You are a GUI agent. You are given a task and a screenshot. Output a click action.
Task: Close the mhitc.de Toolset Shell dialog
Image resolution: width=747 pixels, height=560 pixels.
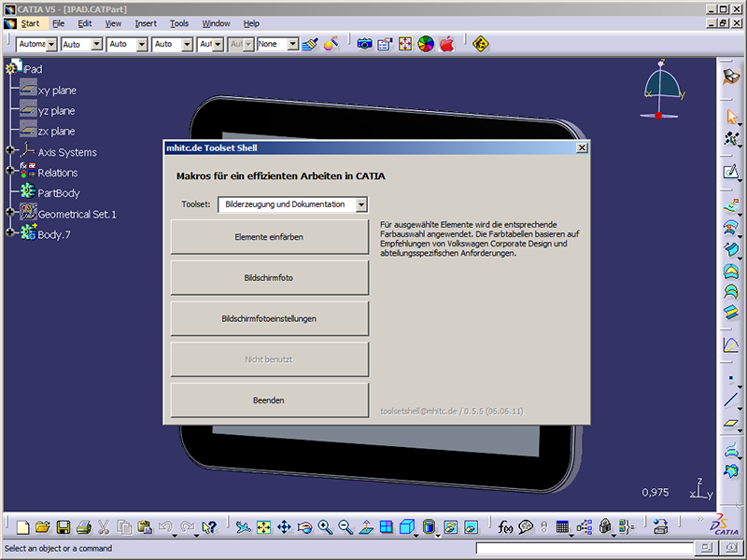pos(582,148)
